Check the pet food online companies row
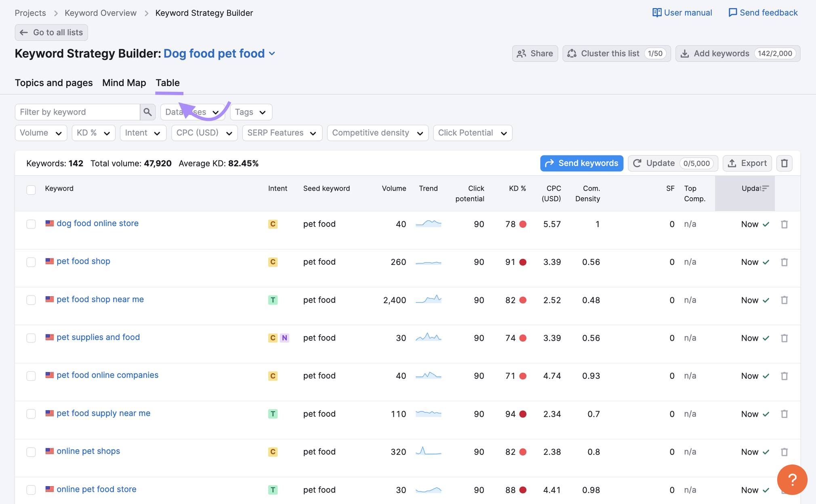The image size is (816, 504). (31, 376)
